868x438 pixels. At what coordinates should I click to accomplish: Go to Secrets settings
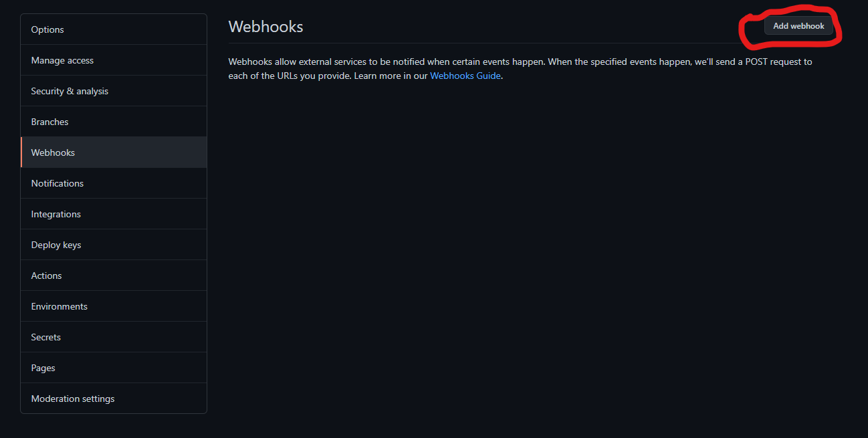pos(114,337)
